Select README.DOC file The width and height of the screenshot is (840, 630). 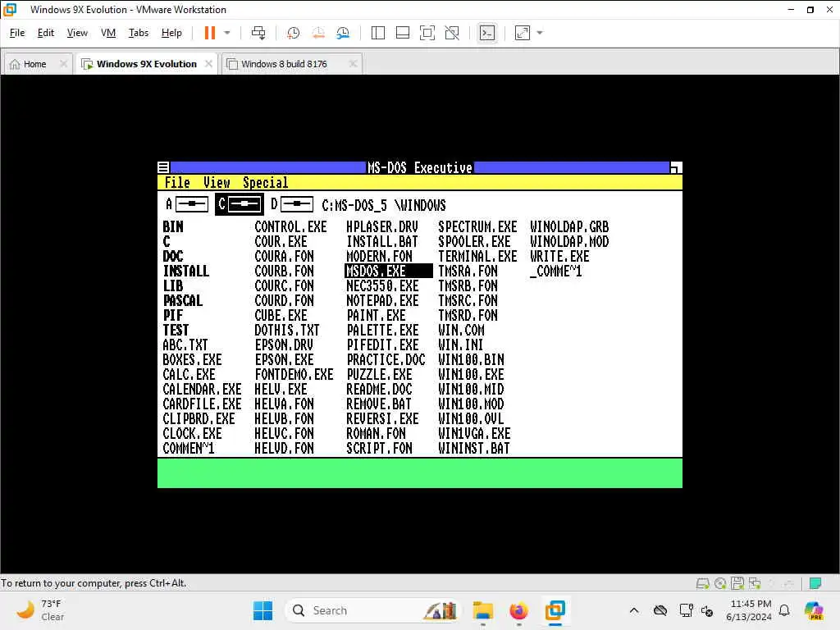click(x=379, y=390)
